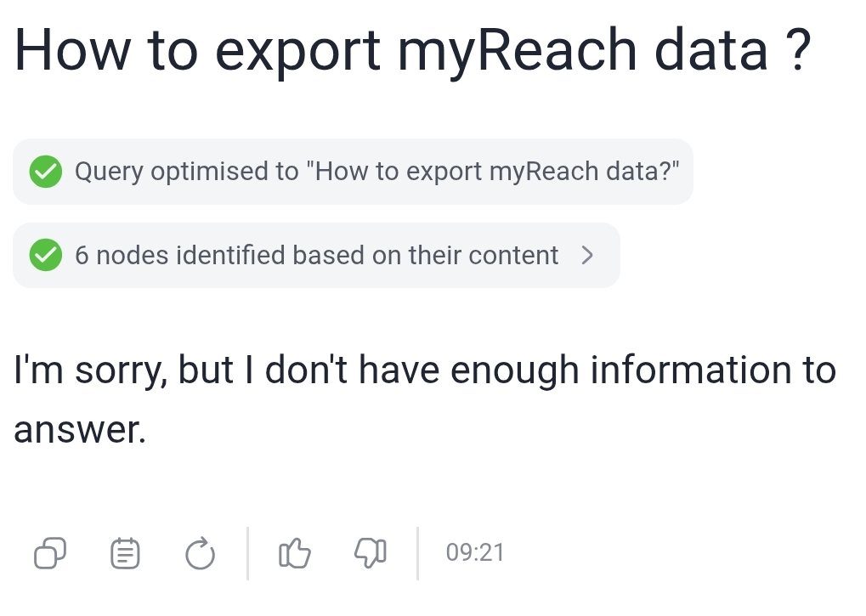Click the green check beside Query optimised
Viewport: 866px width, 616px height.
click(x=46, y=172)
